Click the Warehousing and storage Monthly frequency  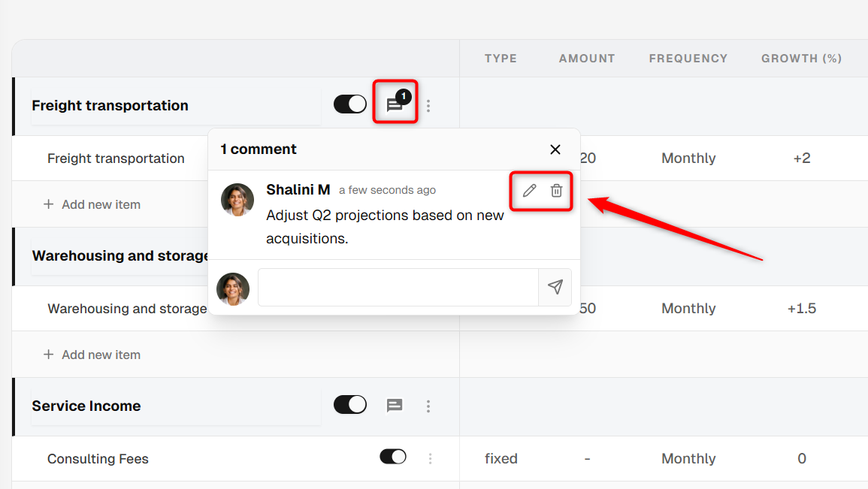point(688,308)
